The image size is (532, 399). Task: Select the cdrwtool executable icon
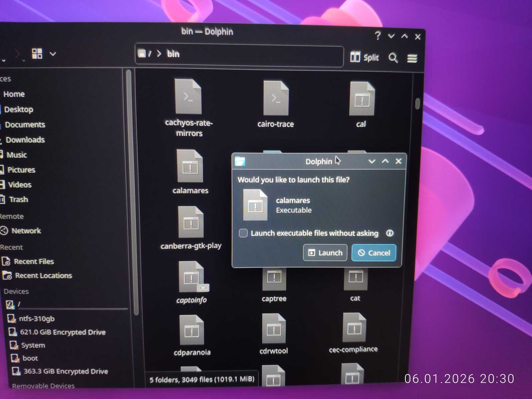pos(274,329)
